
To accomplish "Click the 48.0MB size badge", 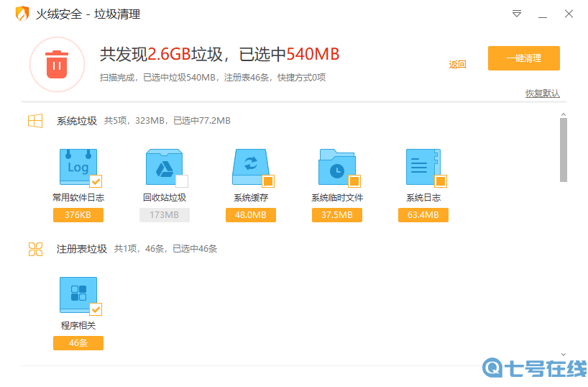I will (250, 215).
